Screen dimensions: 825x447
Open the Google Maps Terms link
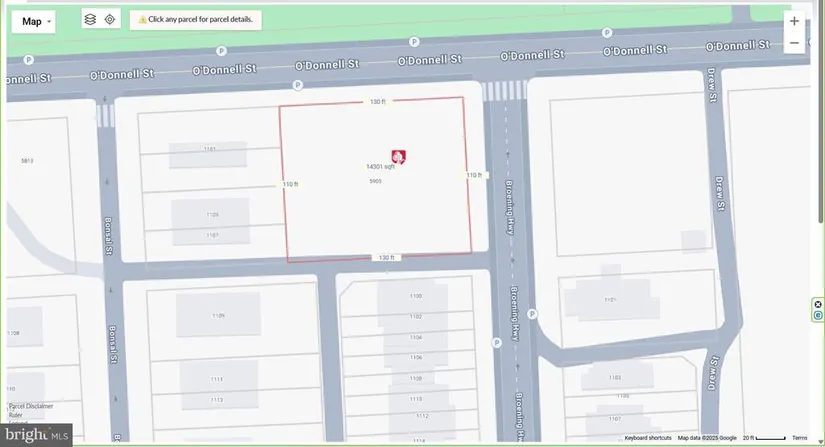click(800, 438)
